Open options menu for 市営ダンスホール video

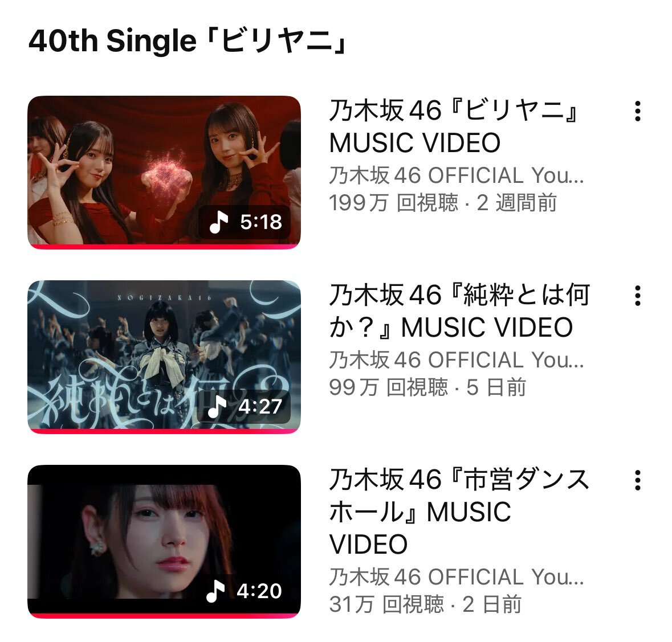click(x=637, y=480)
